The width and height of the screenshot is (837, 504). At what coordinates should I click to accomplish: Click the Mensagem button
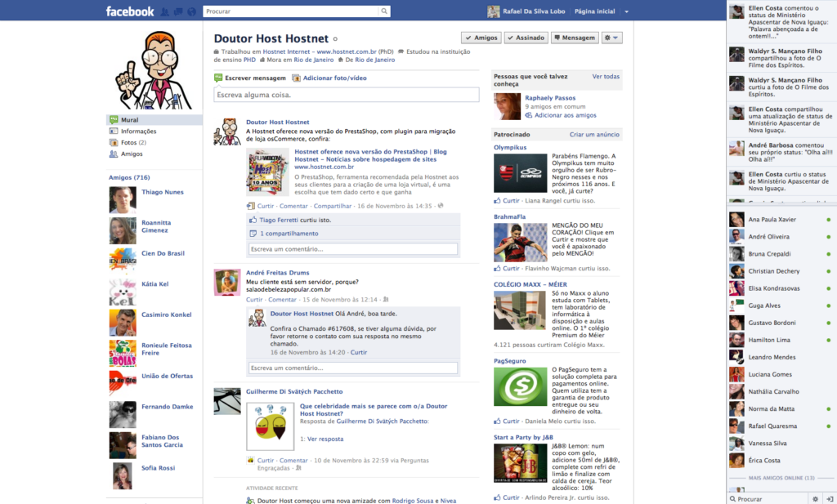tap(575, 38)
